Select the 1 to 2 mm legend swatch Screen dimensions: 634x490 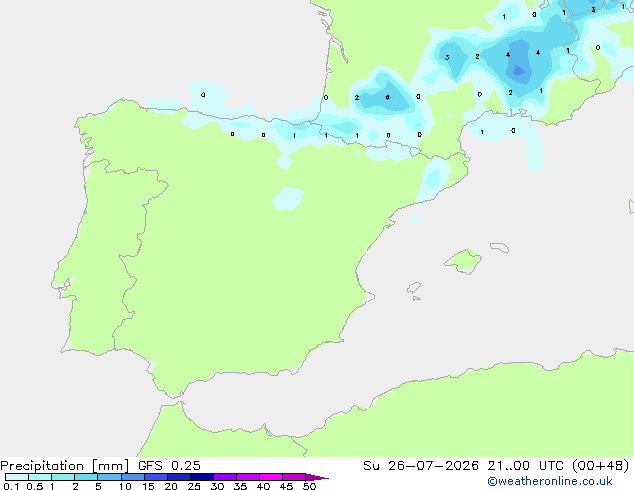coord(63,477)
